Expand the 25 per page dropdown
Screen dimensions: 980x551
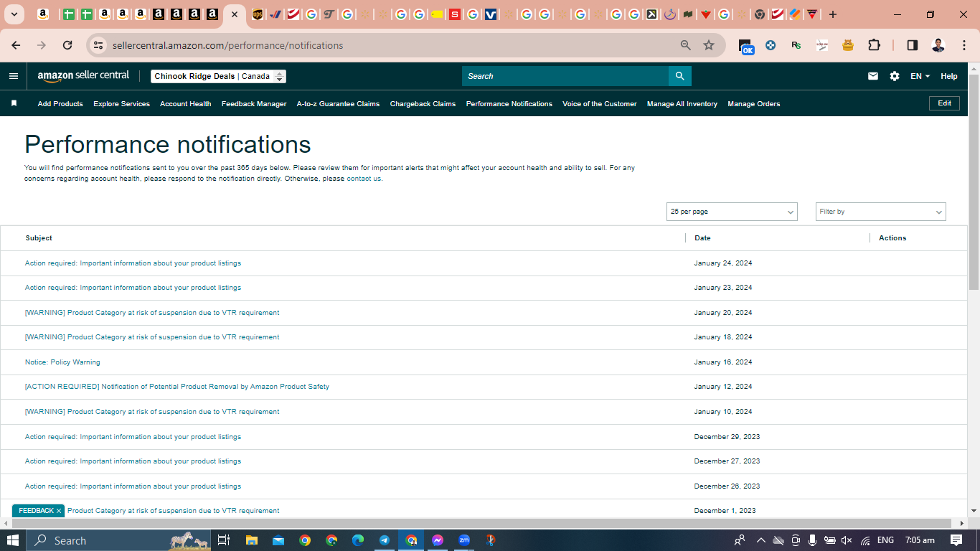[x=732, y=212]
